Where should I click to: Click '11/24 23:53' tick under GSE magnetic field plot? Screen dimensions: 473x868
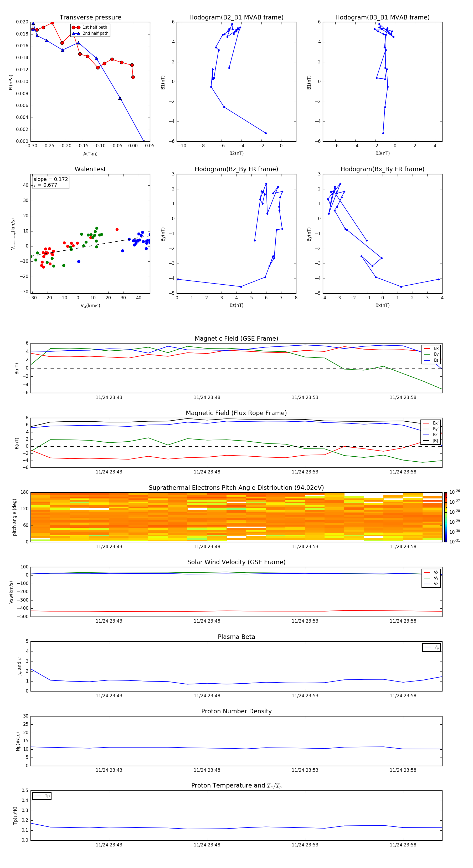tap(305, 397)
